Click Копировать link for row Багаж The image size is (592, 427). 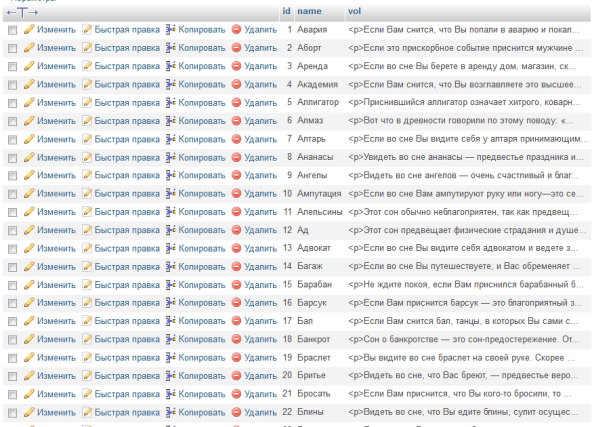[202, 267]
